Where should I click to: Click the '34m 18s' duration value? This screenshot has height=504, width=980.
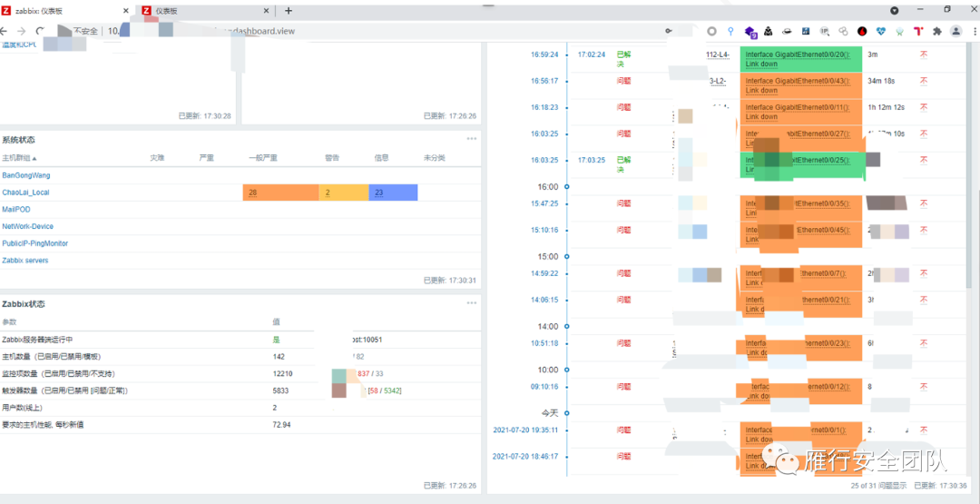click(883, 81)
